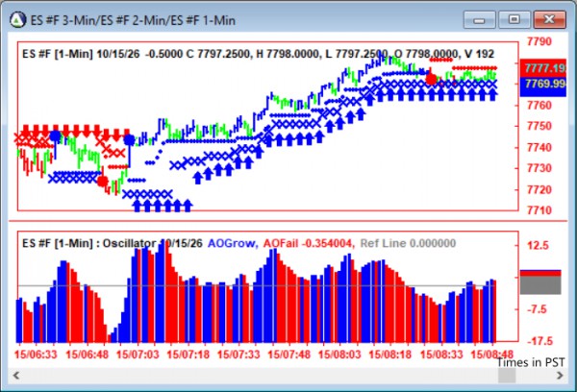The width and height of the screenshot is (577, 392).
Task: Click the 15/07:48 time axis label
Action: coord(288,355)
